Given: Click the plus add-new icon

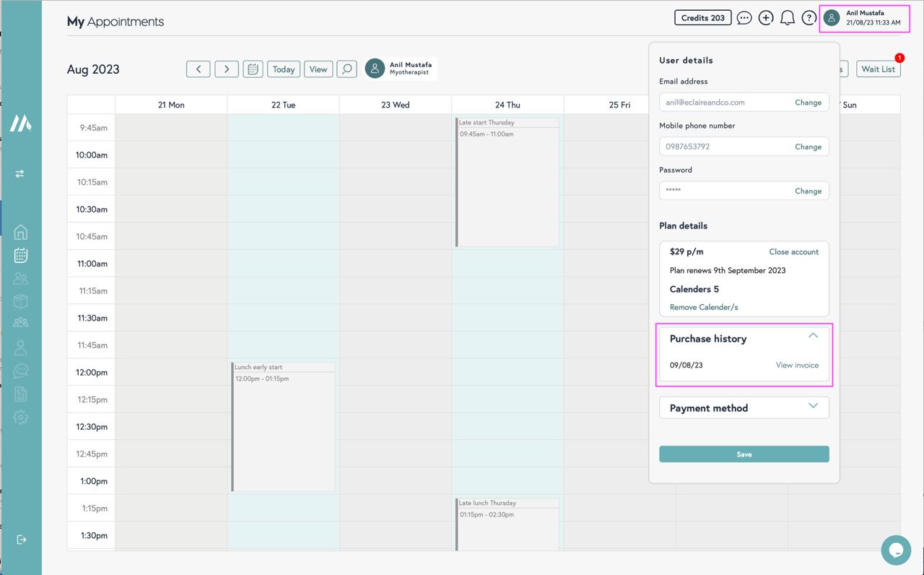Looking at the screenshot, I should click(766, 18).
